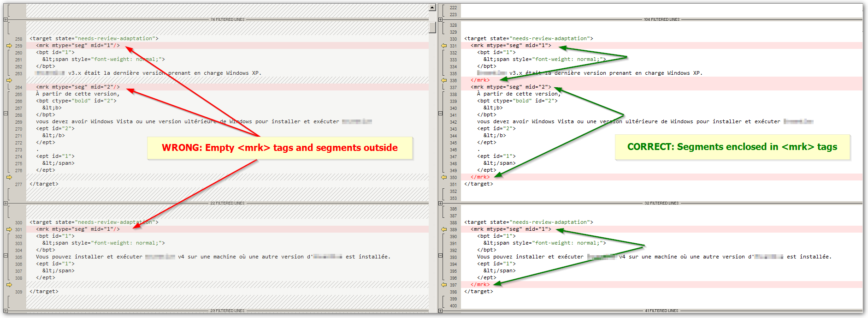Viewport: 868px width, 318px height.
Task: Click right line 351 closing target tag
Action: (479, 184)
